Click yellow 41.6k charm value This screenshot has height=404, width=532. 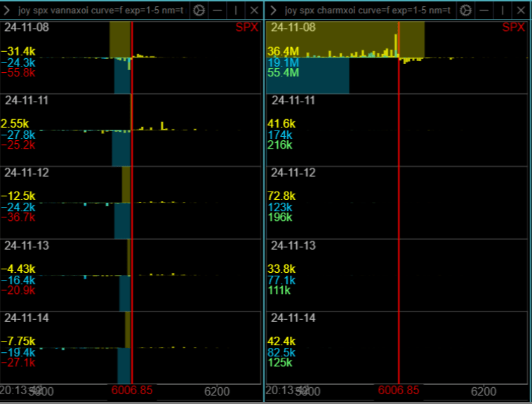(281, 123)
